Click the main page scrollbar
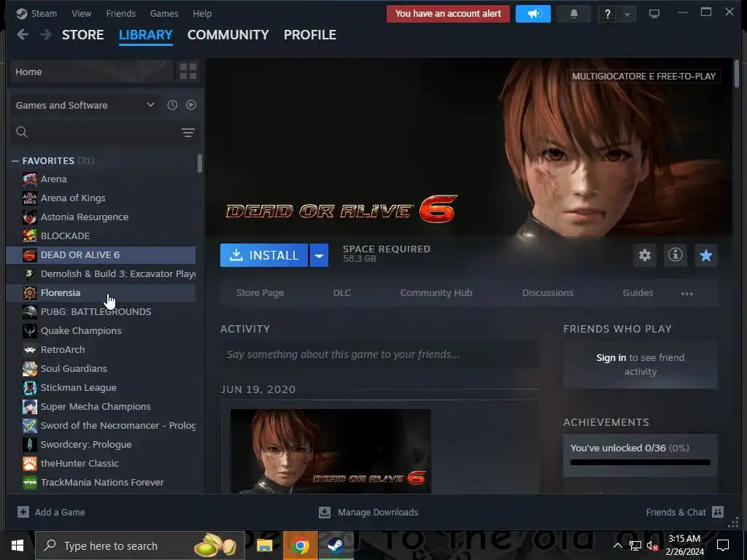747x560 pixels. tap(737, 74)
